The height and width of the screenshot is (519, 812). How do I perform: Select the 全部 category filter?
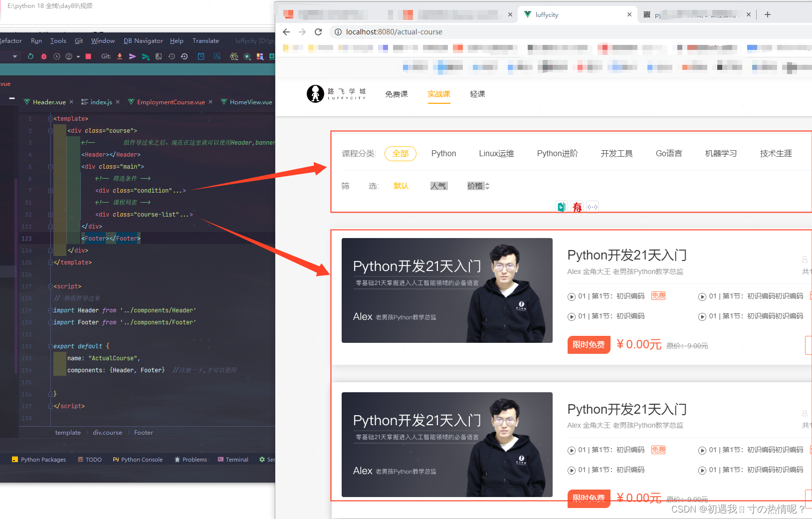coord(401,154)
